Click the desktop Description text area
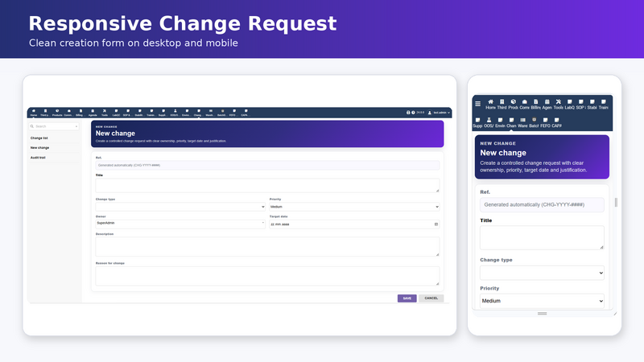Image resolution: width=644 pixels, height=362 pixels. tap(267, 247)
